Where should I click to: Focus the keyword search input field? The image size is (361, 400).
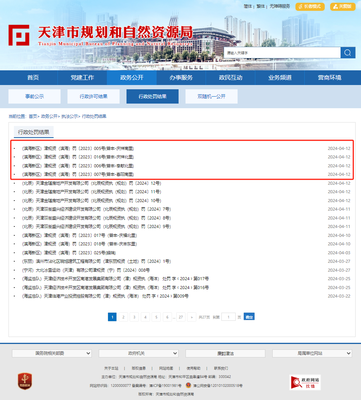pyautogui.click(x=282, y=53)
